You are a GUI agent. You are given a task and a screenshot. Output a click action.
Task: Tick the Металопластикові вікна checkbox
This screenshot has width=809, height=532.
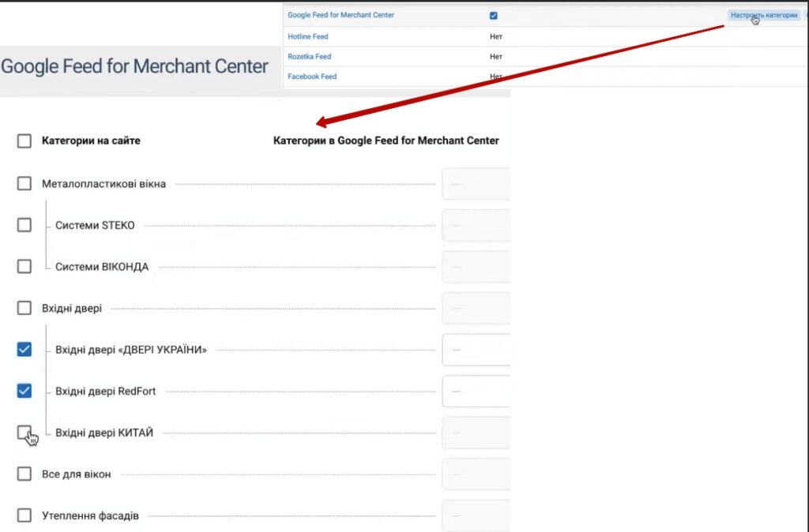24,184
